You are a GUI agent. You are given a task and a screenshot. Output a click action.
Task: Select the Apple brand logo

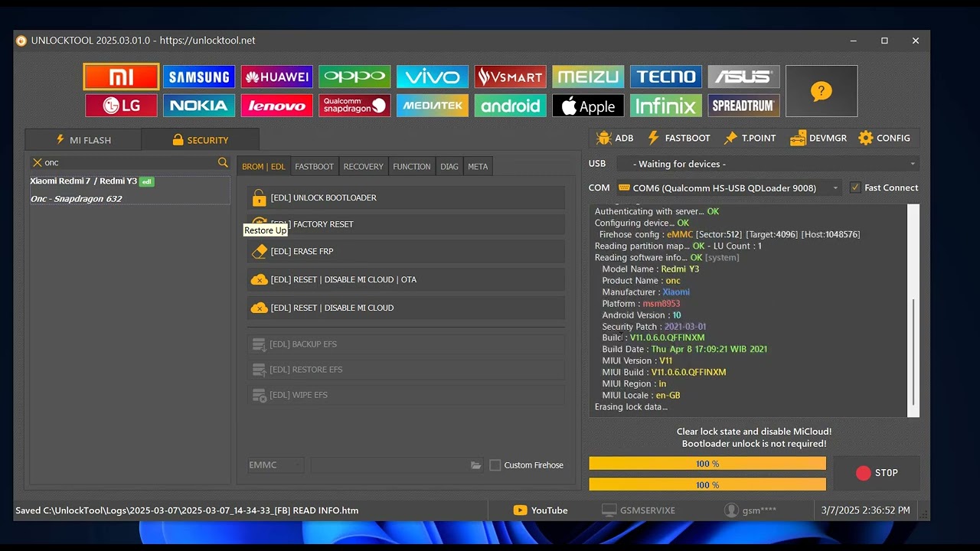588,106
